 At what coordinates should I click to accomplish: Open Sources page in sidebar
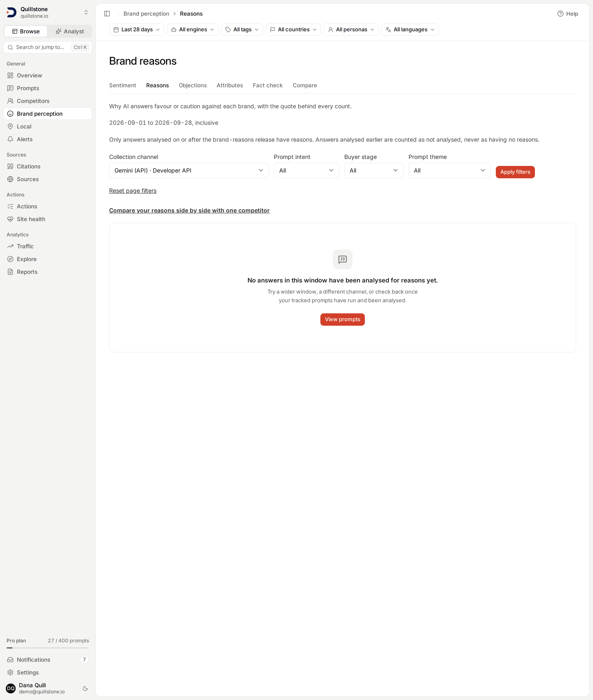pyautogui.click(x=48, y=179)
